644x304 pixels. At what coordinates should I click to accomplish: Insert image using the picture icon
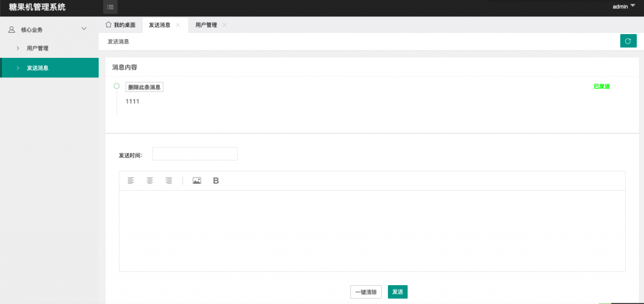tap(197, 181)
